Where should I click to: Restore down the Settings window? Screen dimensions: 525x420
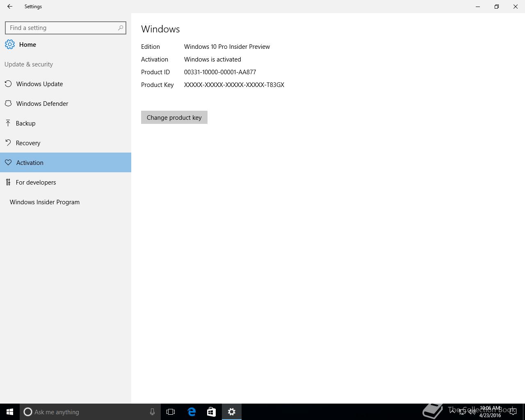coord(497,7)
